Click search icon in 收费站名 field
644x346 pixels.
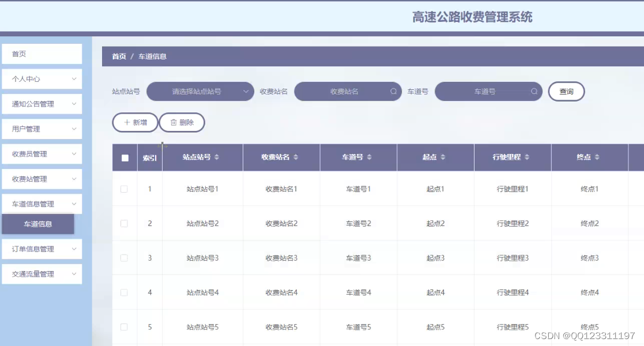[393, 91]
